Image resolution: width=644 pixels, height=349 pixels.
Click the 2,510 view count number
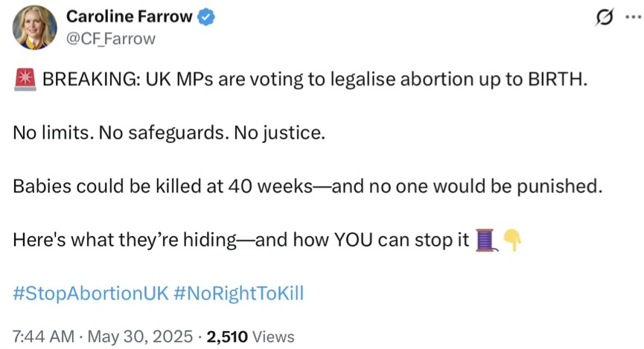click(228, 336)
